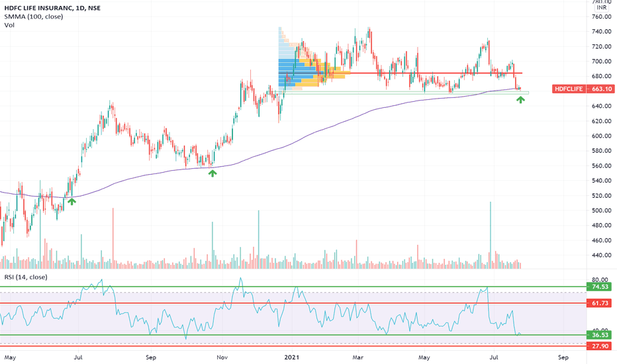Click the 663.10 current price label
Image resolution: width=617 pixels, height=364 pixels.
click(601, 89)
